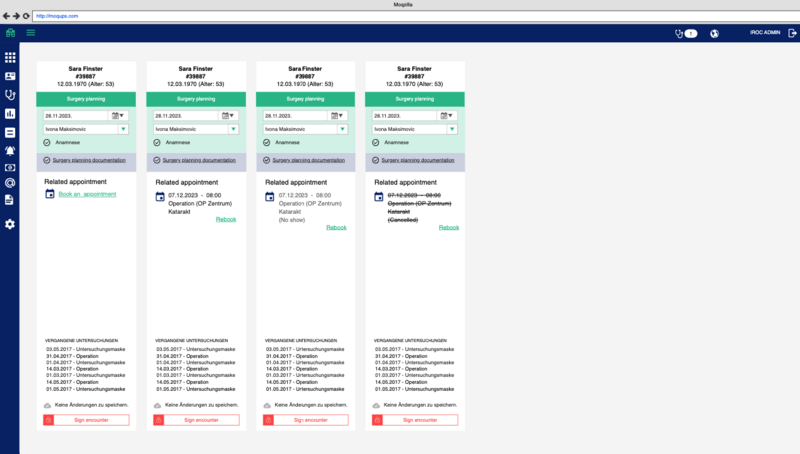Open the settings gear in sidebar
This screenshot has height=454, width=800.
(10, 224)
